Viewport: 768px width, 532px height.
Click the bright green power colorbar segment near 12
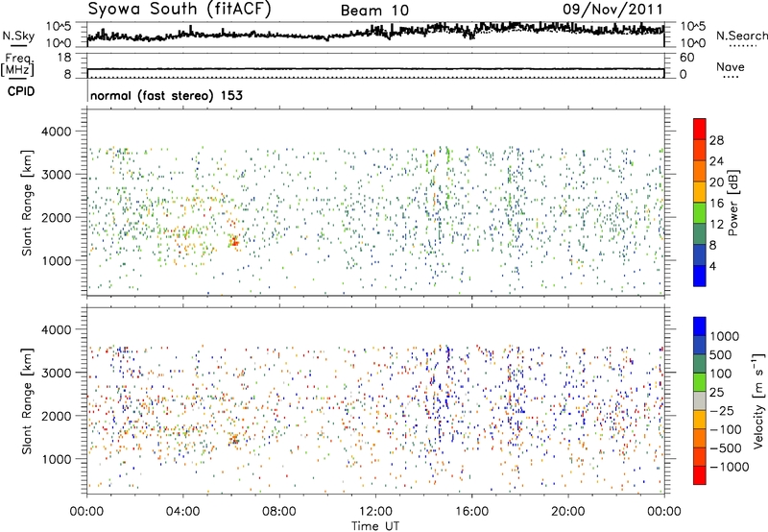click(x=700, y=213)
